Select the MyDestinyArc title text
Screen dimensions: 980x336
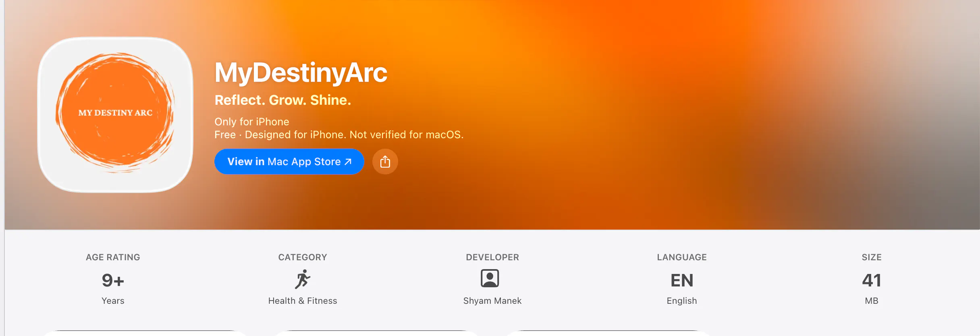pyautogui.click(x=301, y=73)
